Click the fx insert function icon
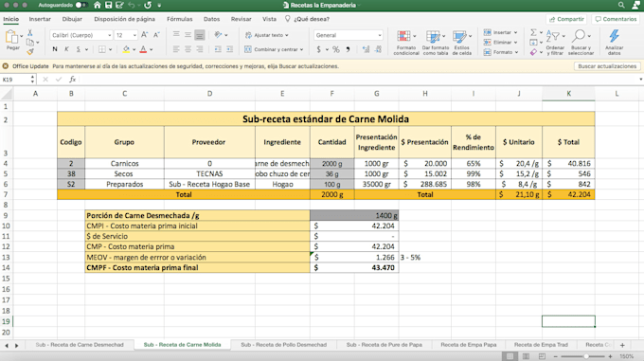This screenshot has width=644, height=361. pos(73,80)
